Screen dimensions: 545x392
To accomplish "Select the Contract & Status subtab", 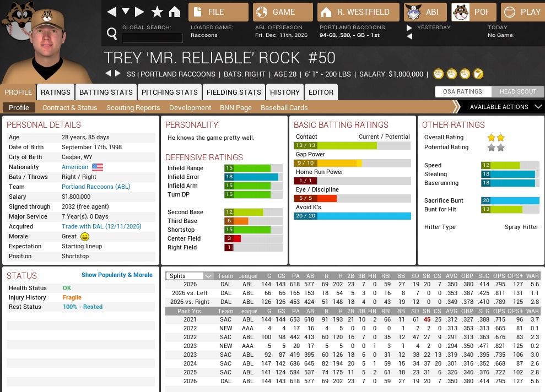I will click(x=69, y=108).
